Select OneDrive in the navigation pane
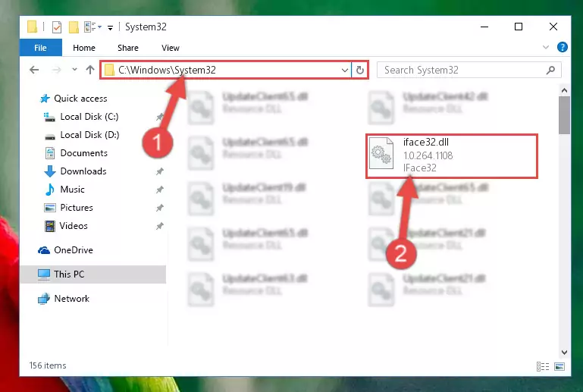Image resolution: width=583 pixels, height=392 pixels. pyautogui.click(x=74, y=250)
